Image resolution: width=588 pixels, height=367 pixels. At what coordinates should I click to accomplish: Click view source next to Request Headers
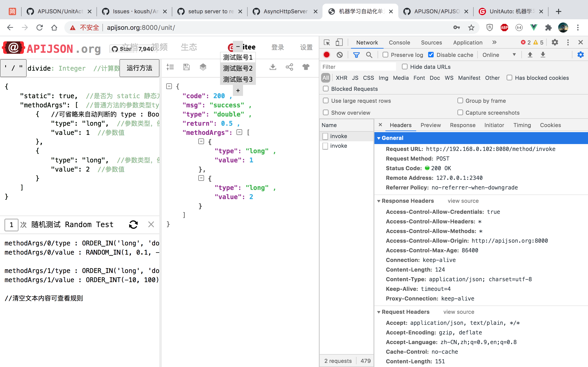pos(458,312)
